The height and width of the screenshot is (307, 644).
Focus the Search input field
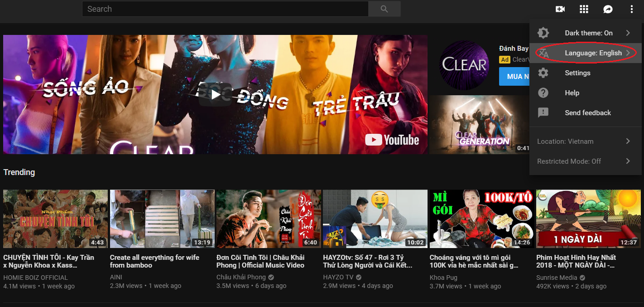pyautogui.click(x=225, y=9)
